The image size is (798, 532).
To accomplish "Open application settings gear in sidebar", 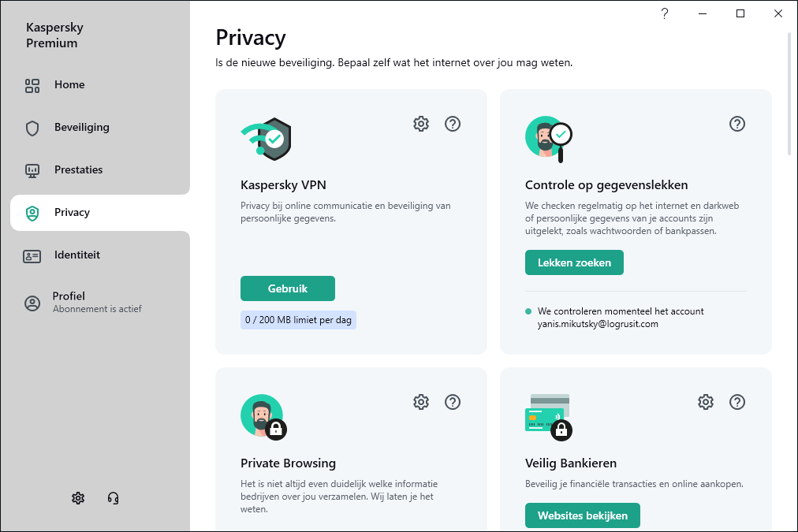I will 78,498.
